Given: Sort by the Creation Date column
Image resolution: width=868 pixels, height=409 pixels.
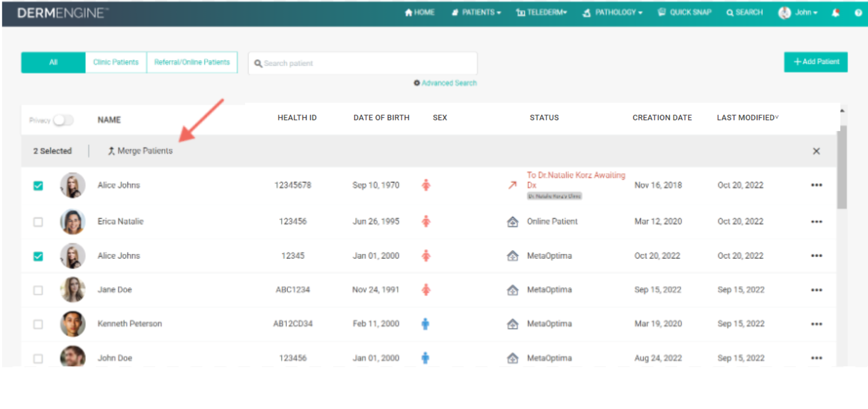Looking at the screenshot, I should (x=662, y=118).
